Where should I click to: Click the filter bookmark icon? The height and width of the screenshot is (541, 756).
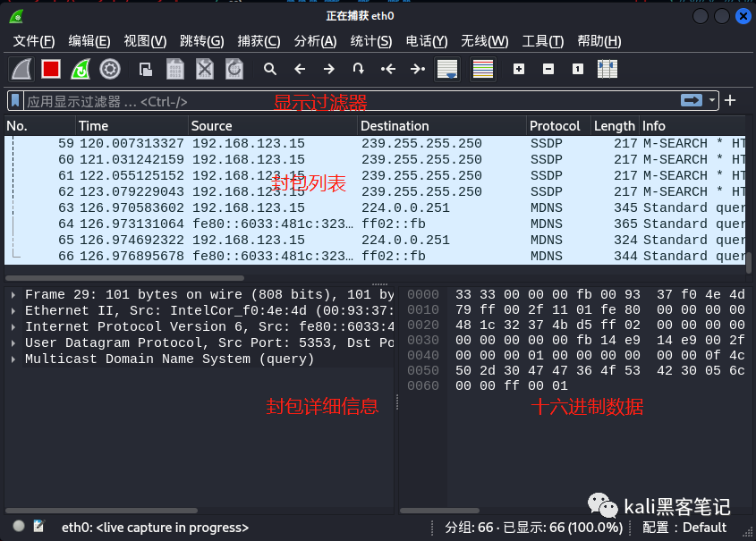click(x=15, y=101)
